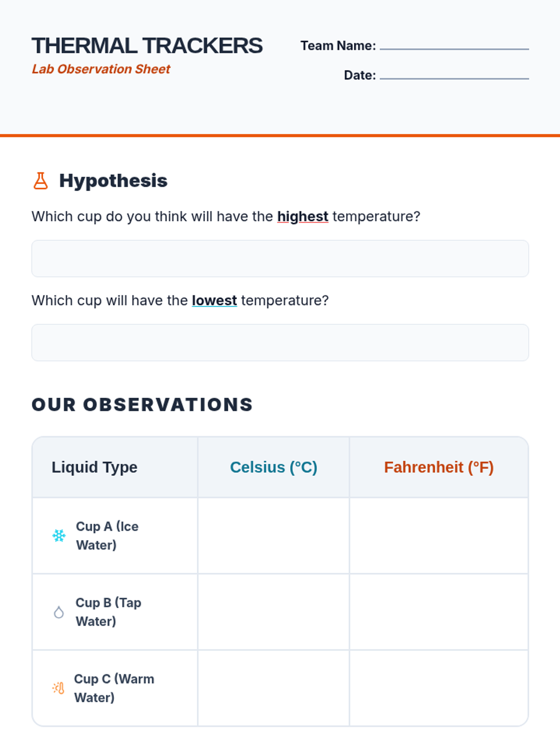Click the highest temperature answer box
Screen dimensions: 560x747
[x=280, y=259]
